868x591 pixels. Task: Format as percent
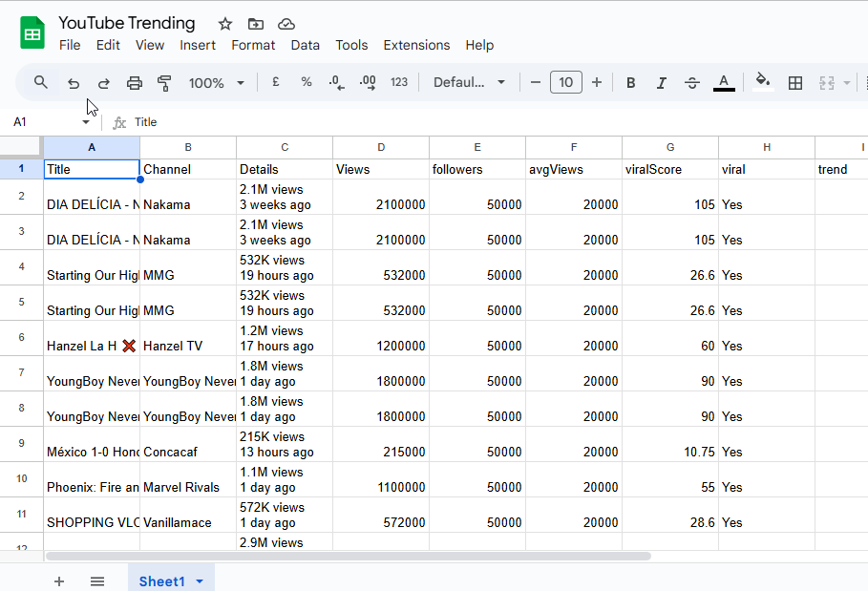tap(307, 82)
